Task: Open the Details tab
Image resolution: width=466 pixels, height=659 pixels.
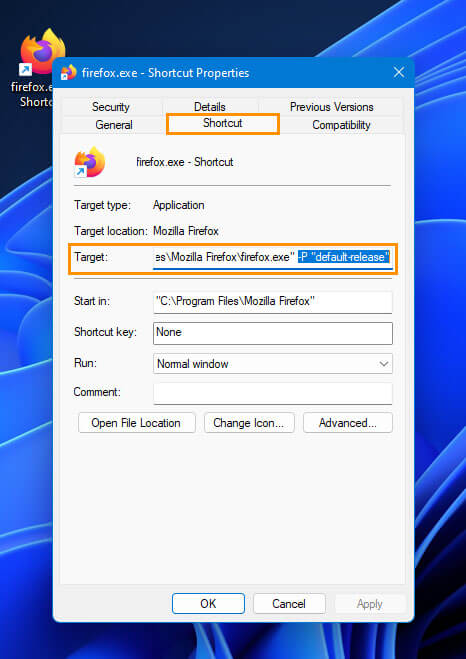Action: (210, 107)
